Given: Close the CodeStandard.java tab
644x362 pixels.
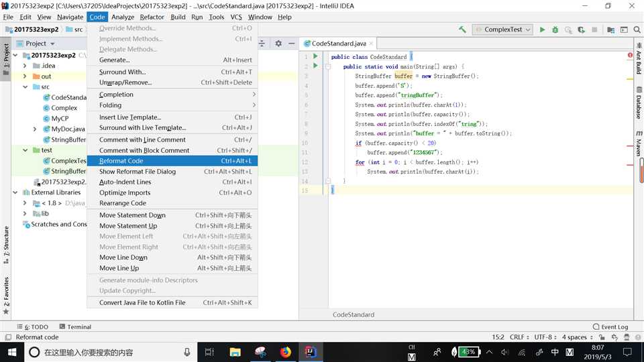Looking at the screenshot, I should click(371, 43).
